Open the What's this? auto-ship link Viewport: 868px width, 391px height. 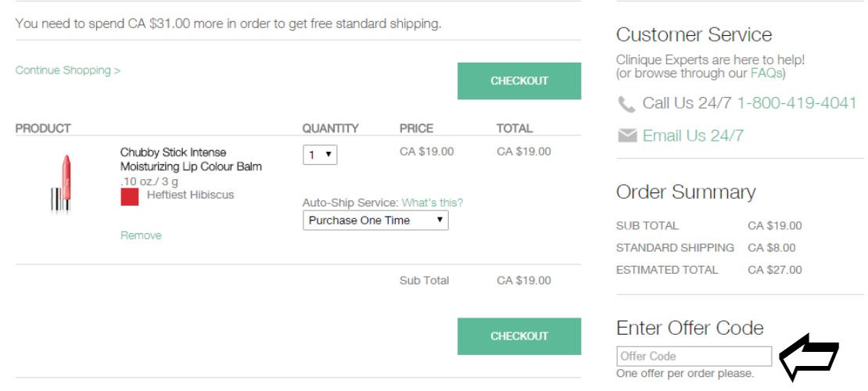(432, 203)
